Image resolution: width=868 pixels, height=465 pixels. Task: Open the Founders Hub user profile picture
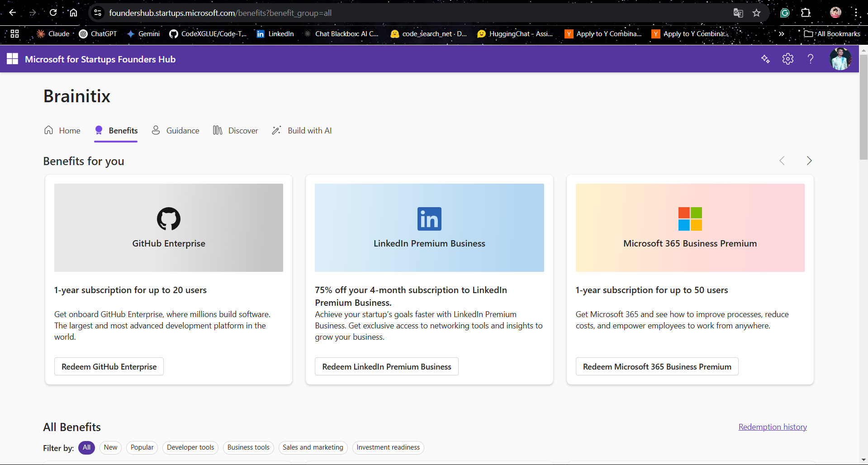pos(840,59)
